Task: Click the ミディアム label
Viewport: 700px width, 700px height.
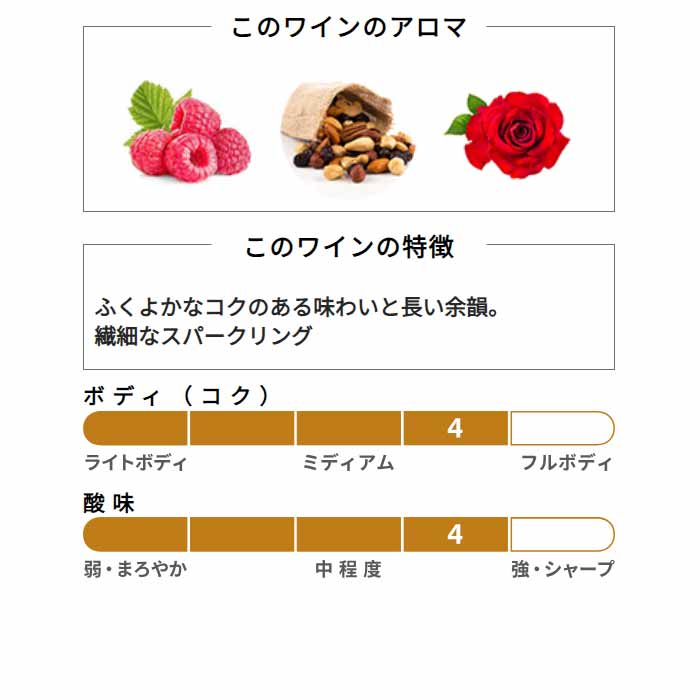Action: point(348,462)
